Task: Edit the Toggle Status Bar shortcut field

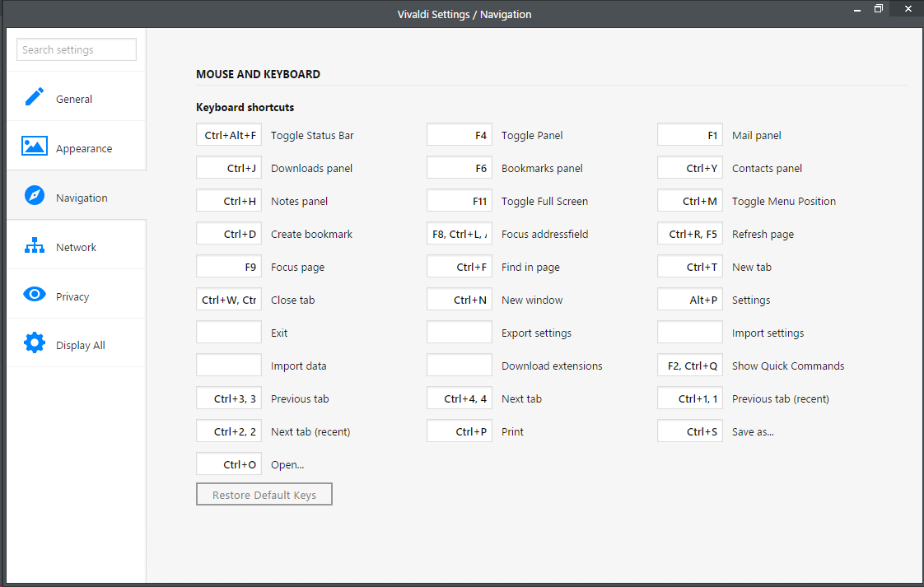Action: click(229, 135)
